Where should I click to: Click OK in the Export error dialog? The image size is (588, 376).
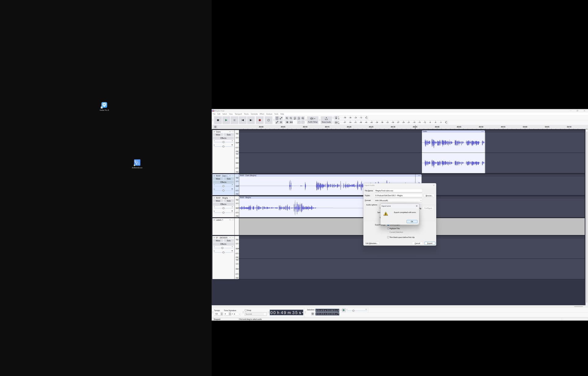click(x=412, y=222)
